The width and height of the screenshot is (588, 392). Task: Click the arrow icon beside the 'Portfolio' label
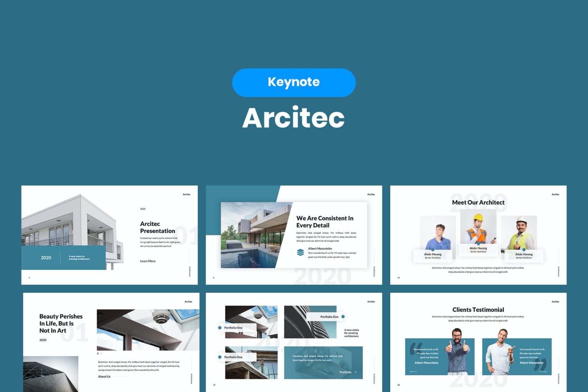point(356,372)
